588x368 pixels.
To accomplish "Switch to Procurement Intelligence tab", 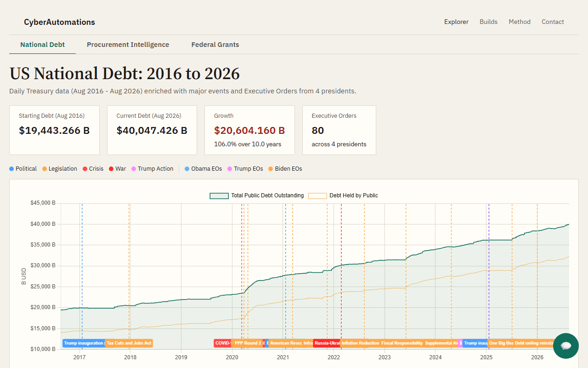I will pos(128,45).
